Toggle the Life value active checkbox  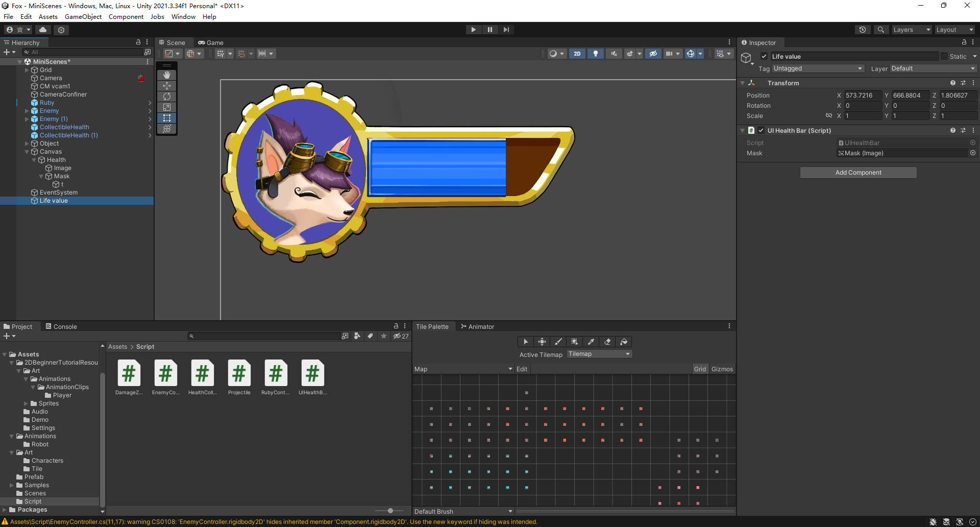tap(764, 57)
